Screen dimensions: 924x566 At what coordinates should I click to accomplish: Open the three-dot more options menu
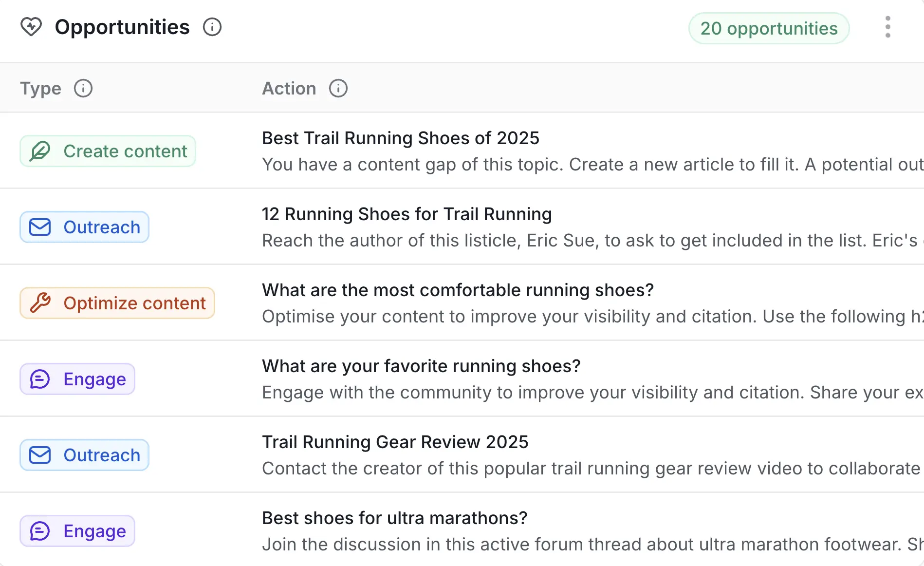[x=887, y=27]
